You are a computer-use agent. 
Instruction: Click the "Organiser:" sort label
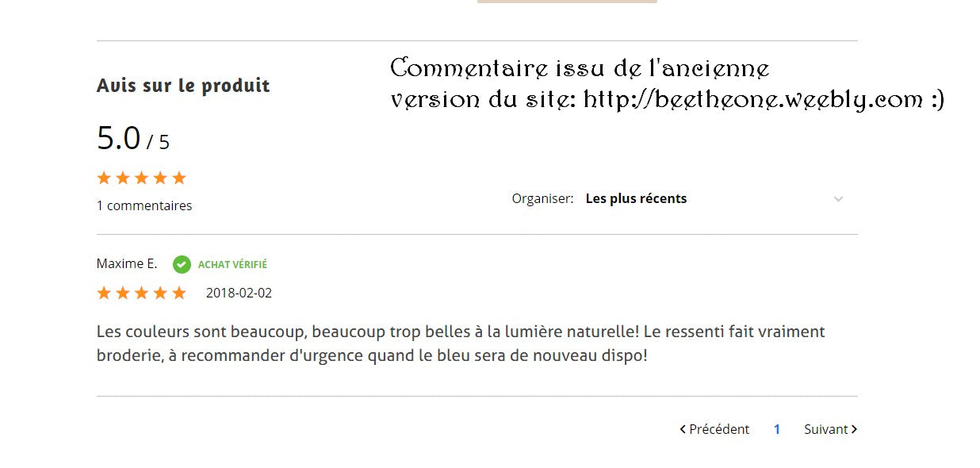[x=542, y=199]
